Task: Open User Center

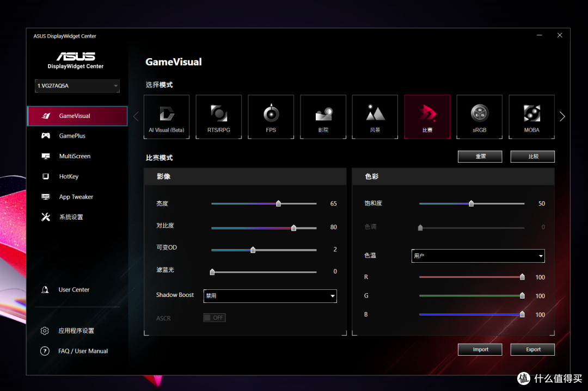Action: pos(74,289)
